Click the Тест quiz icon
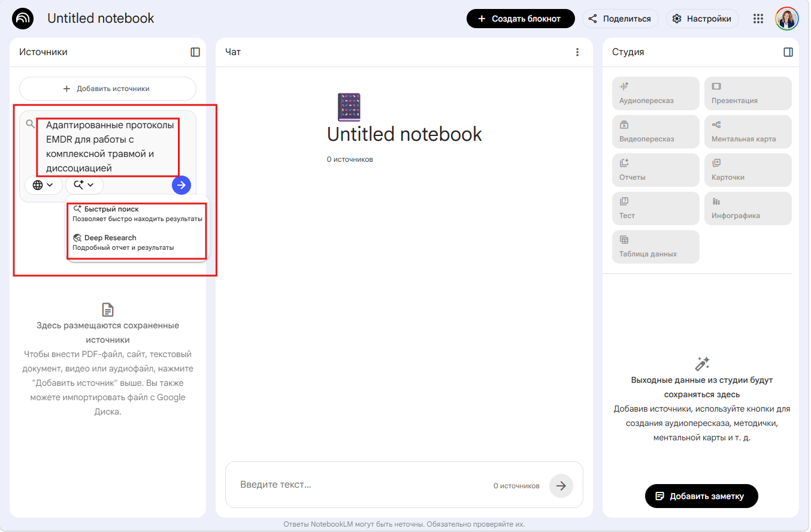The height and width of the screenshot is (532, 811). coord(624,201)
